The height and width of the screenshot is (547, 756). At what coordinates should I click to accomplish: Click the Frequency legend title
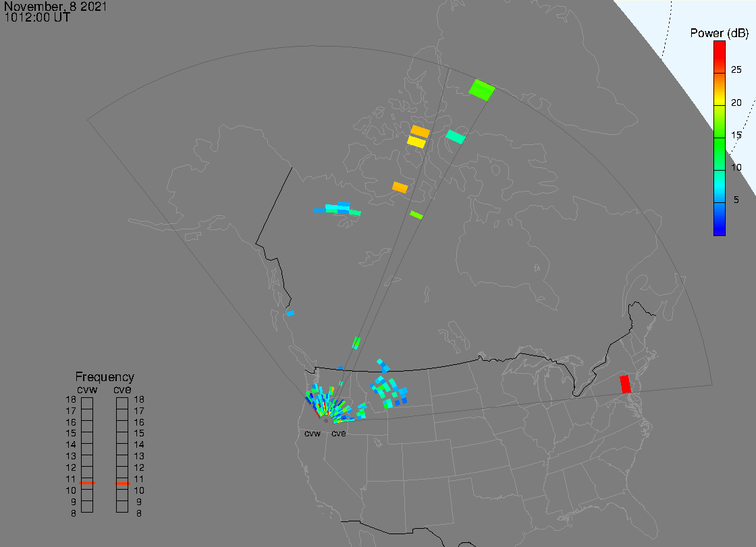[x=105, y=377]
